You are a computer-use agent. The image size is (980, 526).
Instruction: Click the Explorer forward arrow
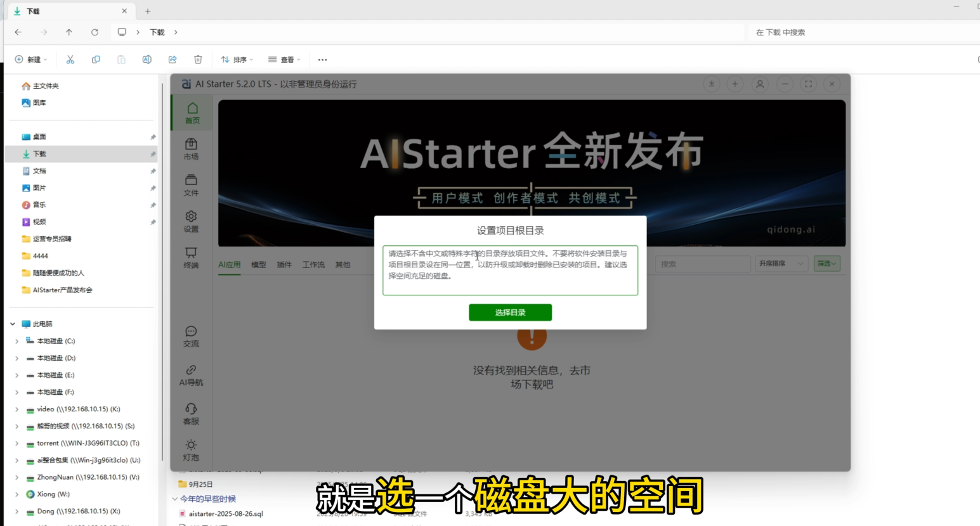click(x=44, y=32)
